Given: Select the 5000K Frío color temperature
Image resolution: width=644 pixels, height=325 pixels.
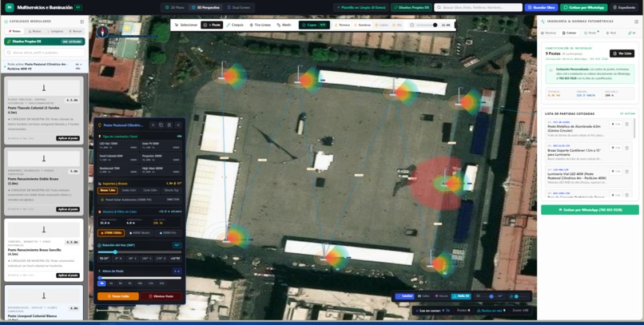Looking at the screenshot, I should [168, 232].
